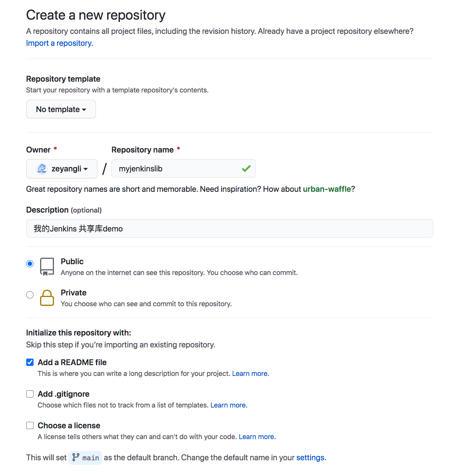Image resolution: width=476 pixels, height=473 pixels.
Task: Enable the Add .gitignore checkbox
Action: 30,394
